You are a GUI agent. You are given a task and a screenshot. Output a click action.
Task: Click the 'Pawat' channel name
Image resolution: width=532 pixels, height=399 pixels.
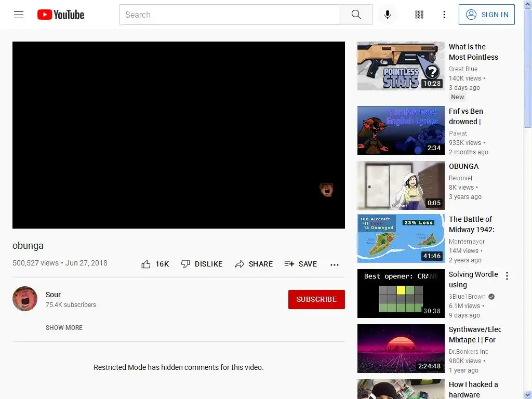(458, 134)
